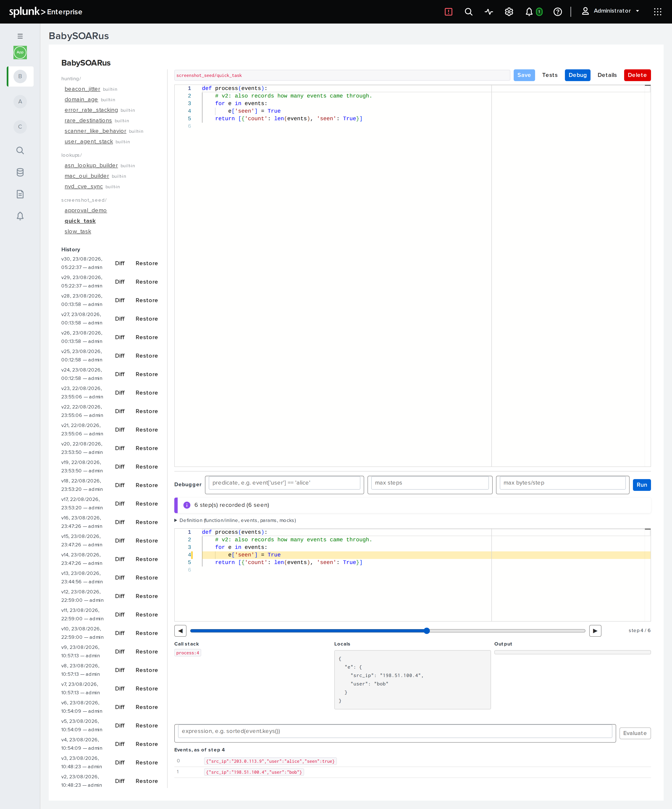
Task: Click the Save button
Action: point(524,75)
